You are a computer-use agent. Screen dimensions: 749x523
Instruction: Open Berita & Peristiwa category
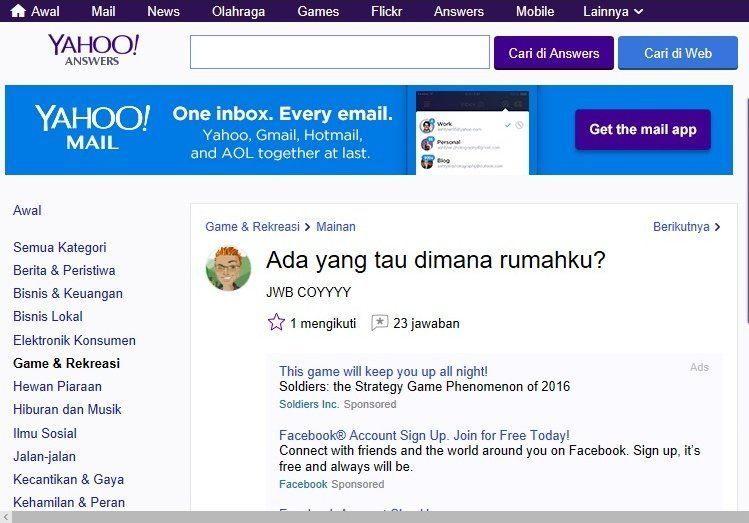point(64,270)
